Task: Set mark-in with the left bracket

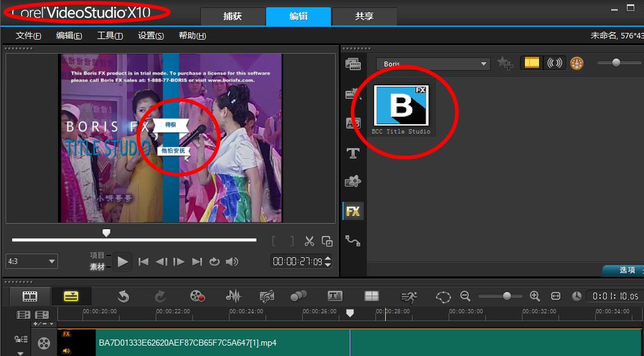Action: (274, 241)
